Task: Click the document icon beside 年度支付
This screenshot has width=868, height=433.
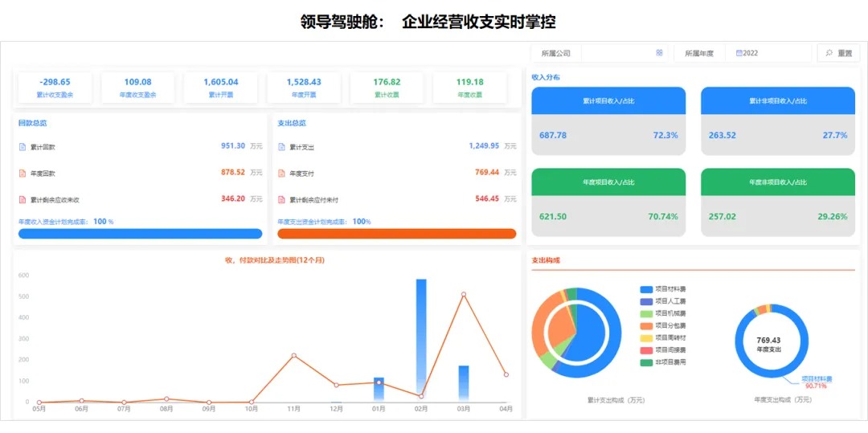Action: [x=281, y=173]
